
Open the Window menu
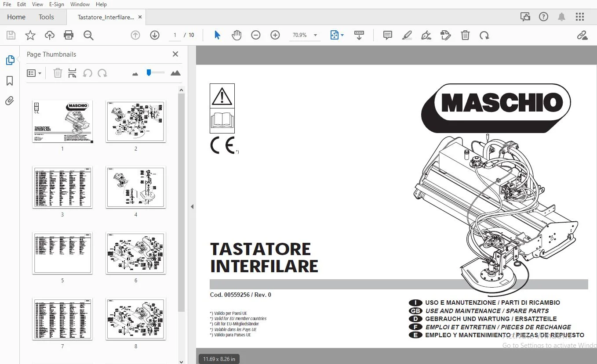(x=80, y=4)
